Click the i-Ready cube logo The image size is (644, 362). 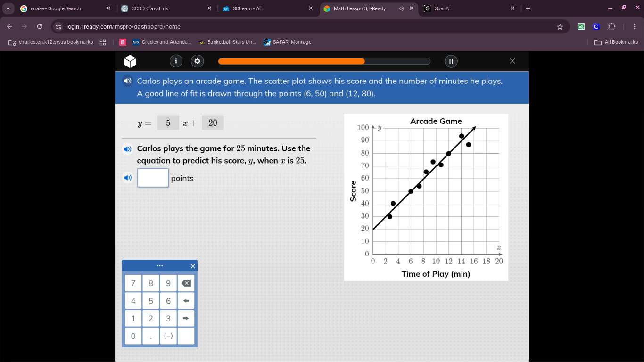pyautogui.click(x=130, y=61)
